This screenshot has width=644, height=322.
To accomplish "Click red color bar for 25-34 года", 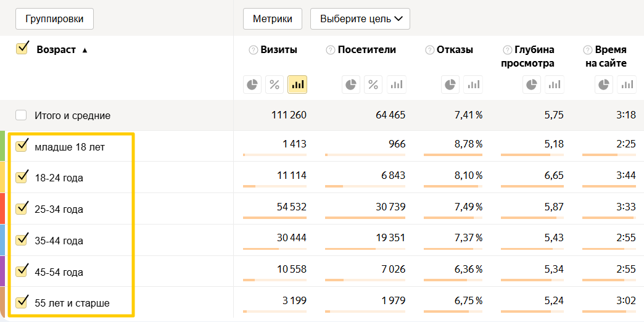I will coord(2,208).
